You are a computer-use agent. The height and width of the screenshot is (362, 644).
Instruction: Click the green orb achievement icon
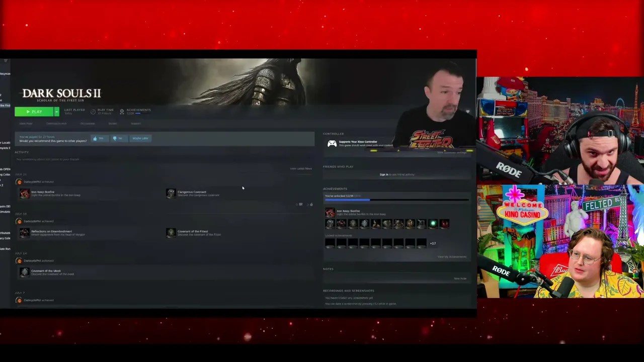[433, 224]
